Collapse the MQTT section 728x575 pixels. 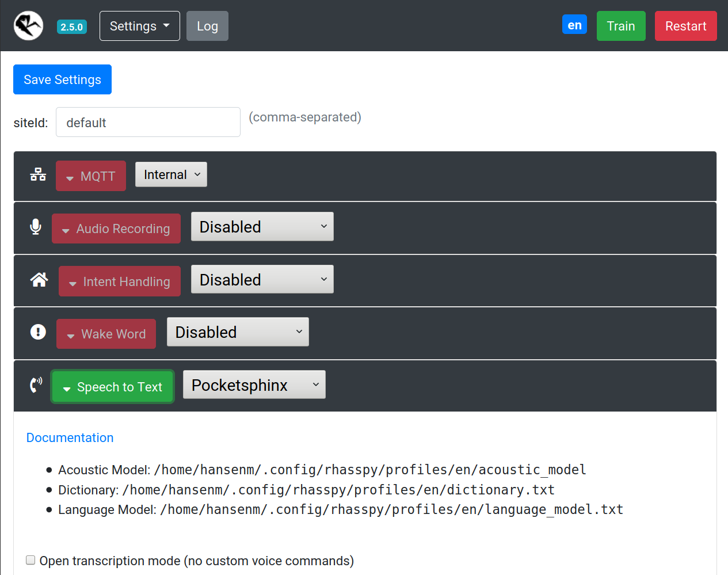tap(90, 176)
